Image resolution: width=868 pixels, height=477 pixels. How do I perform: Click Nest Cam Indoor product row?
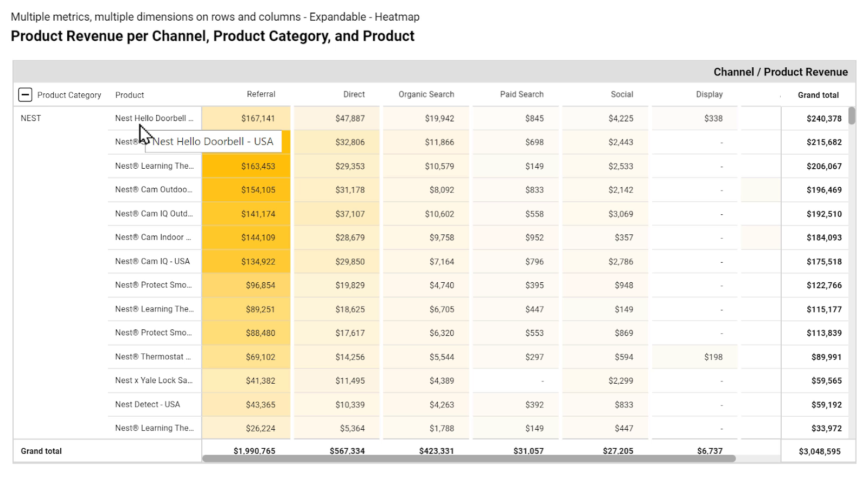pos(153,238)
